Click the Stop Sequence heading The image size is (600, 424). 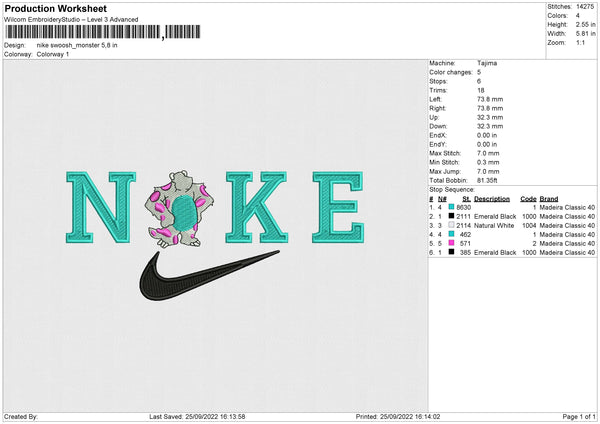(x=452, y=189)
